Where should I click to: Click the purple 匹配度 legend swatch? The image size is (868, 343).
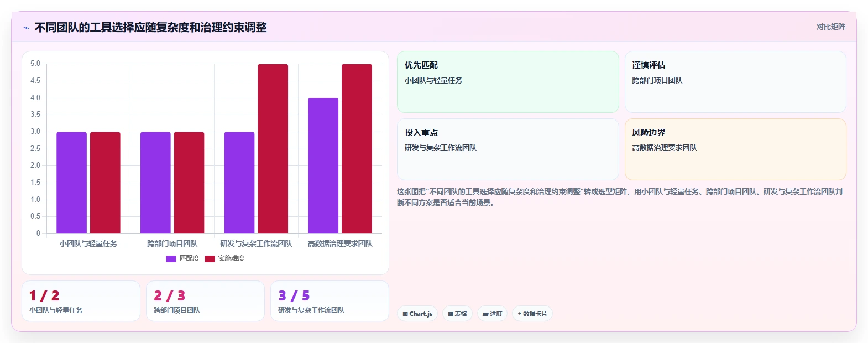tap(171, 259)
